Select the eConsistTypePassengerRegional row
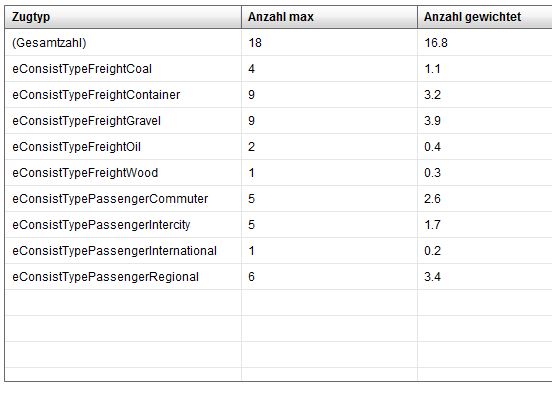 pos(278,277)
